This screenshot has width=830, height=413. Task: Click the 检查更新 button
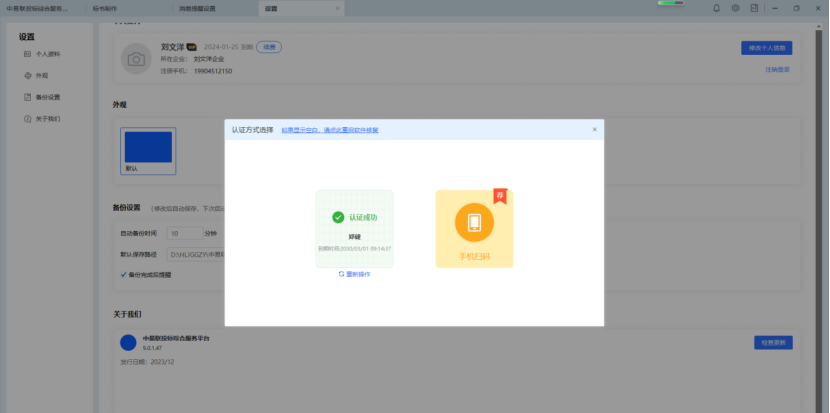pyautogui.click(x=772, y=342)
